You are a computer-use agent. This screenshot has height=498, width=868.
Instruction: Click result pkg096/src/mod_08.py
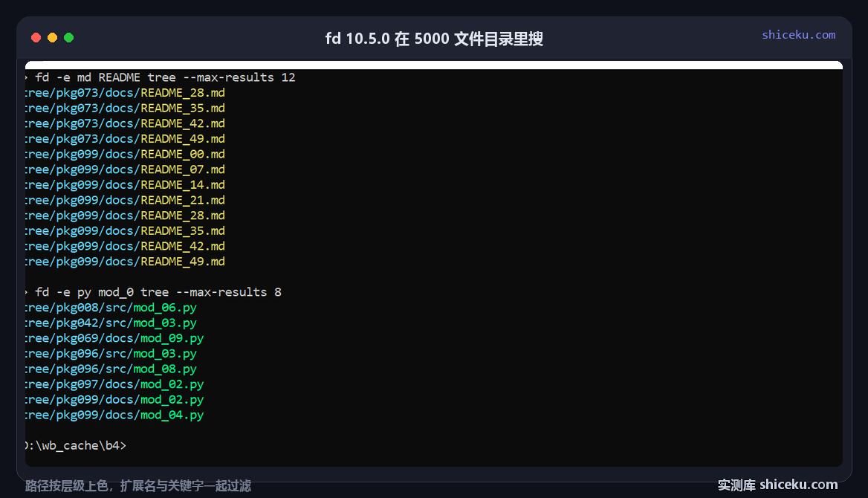click(111, 369)
